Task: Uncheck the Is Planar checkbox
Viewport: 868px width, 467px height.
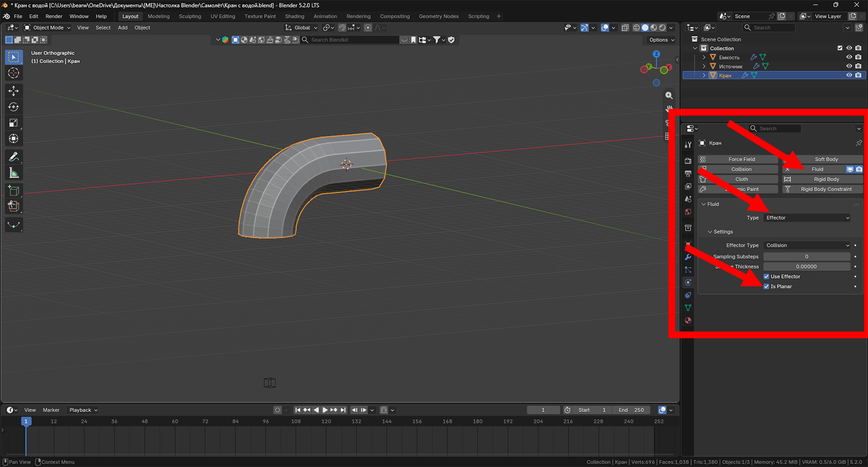Action: pos(766,287)
